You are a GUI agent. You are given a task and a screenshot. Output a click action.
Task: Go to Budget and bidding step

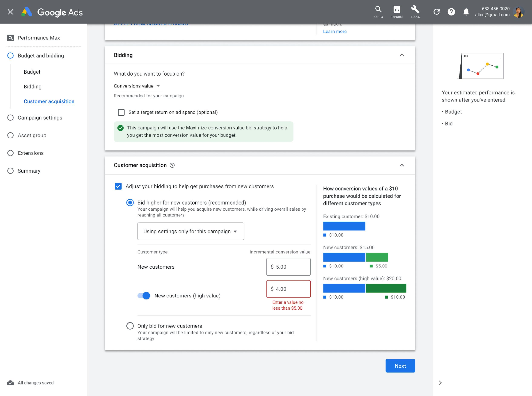pos(41,56)
